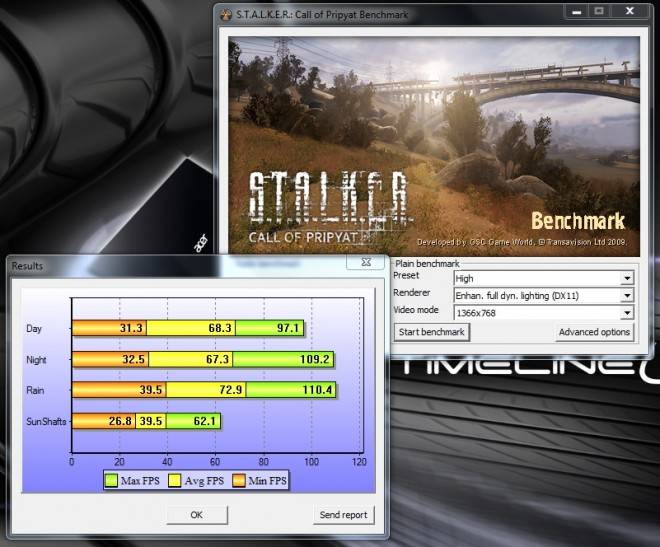The height and width of the screenshot is (547, 660).
Task: Click the Min FPS legend label
Action: click(268, 481)
